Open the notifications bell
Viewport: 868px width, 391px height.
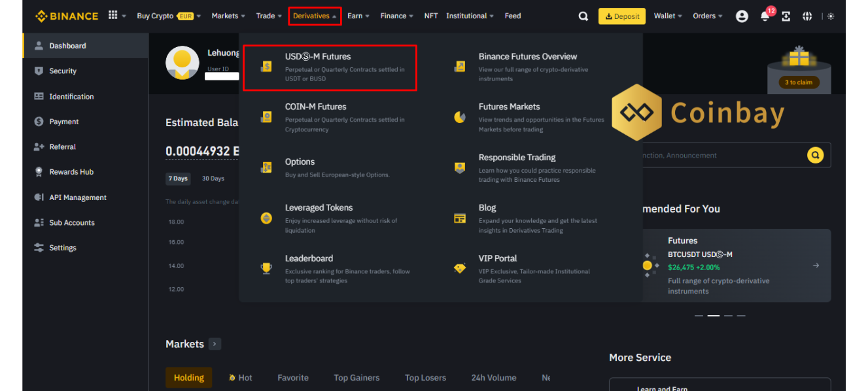click(764, 16)
